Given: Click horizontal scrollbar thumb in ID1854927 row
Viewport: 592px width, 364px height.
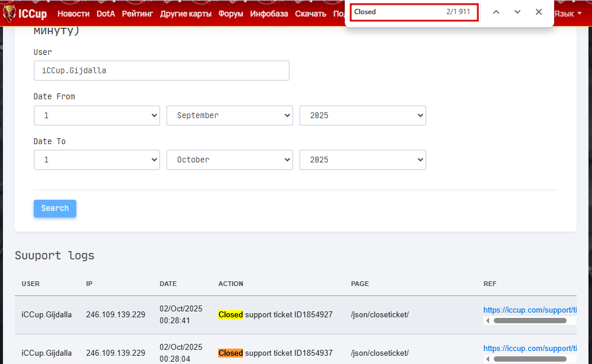Looking at the screenshot, I should [530, 321].
